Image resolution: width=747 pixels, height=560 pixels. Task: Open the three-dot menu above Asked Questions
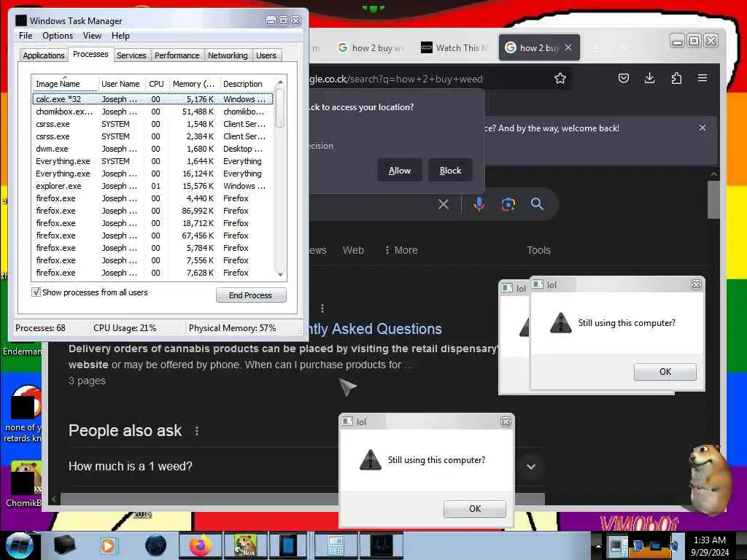click(x=322, y=308)
